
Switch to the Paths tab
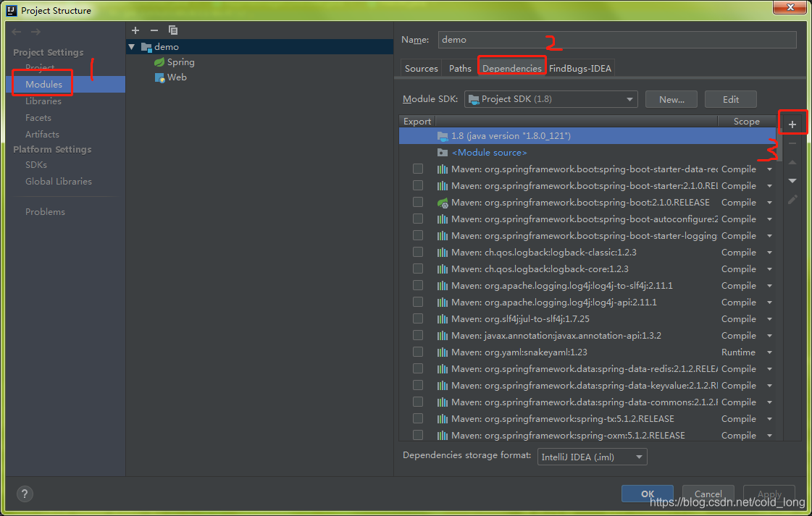pyautogui.click(x=460, y=68)
